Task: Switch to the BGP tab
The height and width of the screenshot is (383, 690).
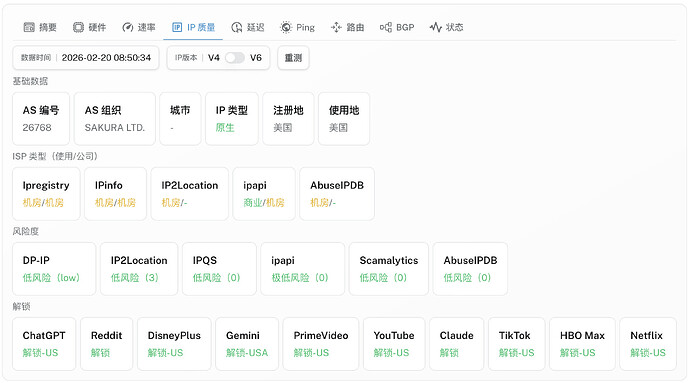Action: [397, 27]
